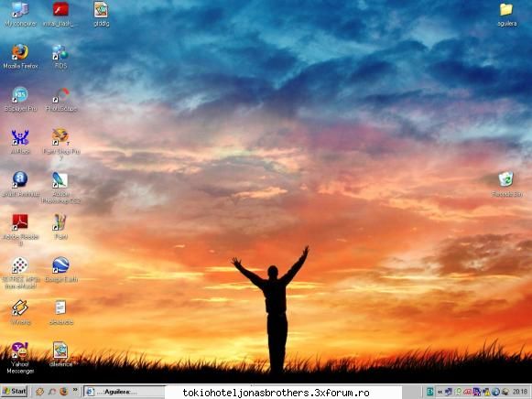Select the Winamp desktop shortcut
This screenshot has width=532, height=399.
(x=20, y=313)
